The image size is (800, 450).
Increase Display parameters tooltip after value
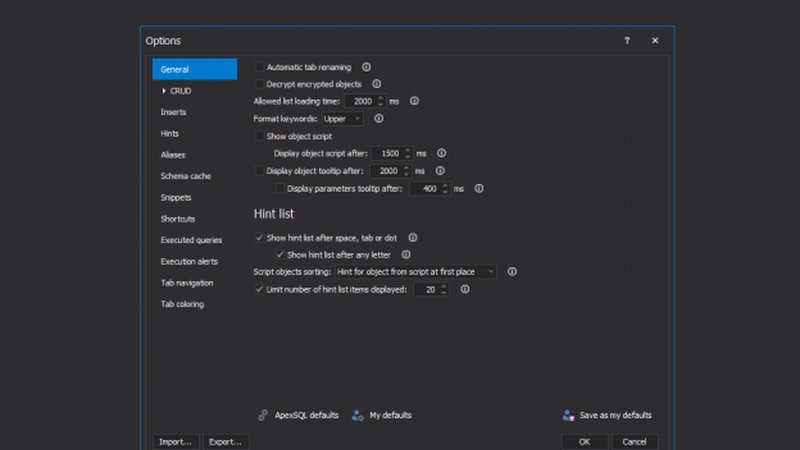click(445, 185)
